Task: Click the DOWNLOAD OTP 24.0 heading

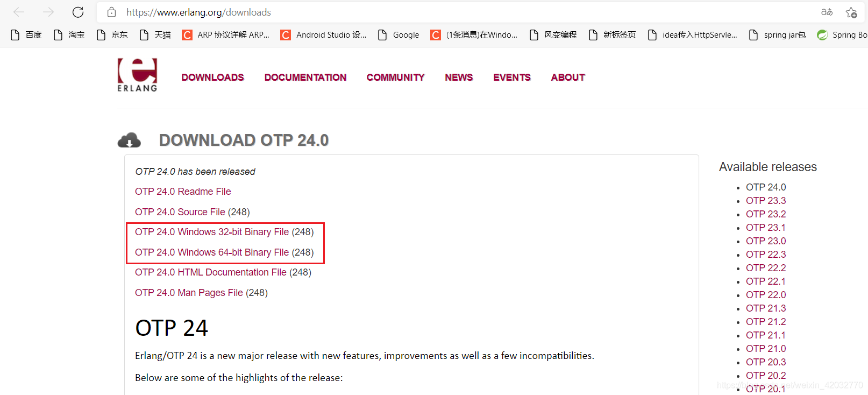Action: [244, 140]
